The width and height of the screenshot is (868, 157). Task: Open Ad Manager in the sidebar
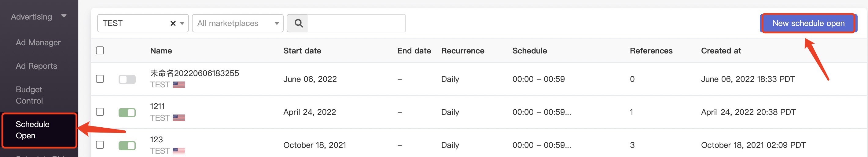click(x=38, y=42)
